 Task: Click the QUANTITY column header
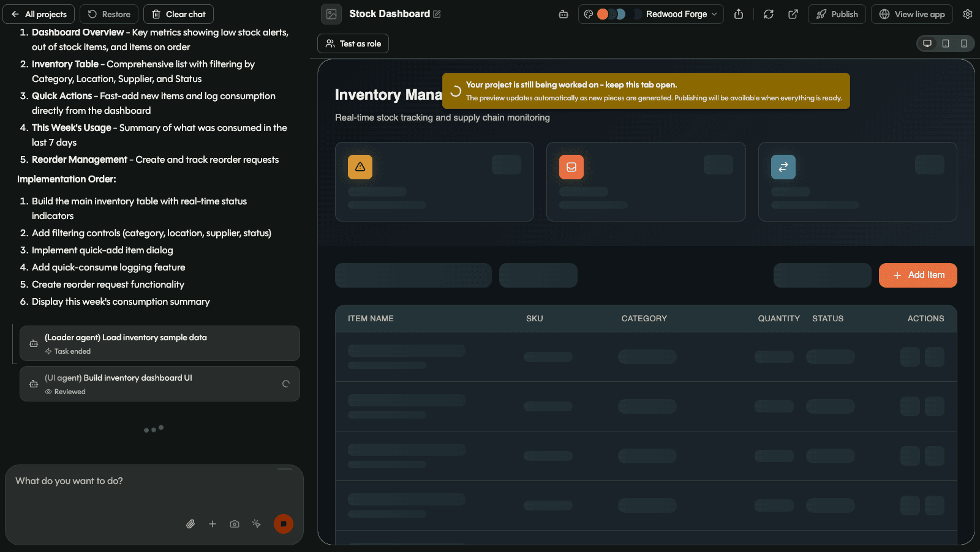[779, 319]
